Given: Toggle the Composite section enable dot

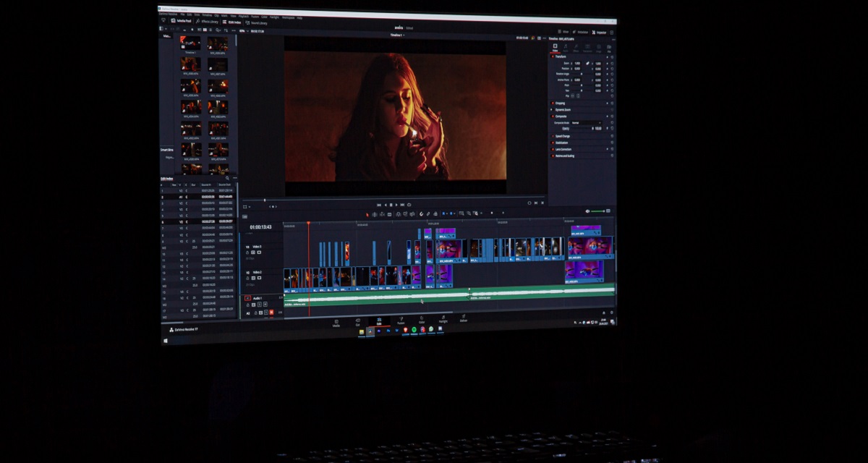Looking at the screenshot, I should (552, 116).
